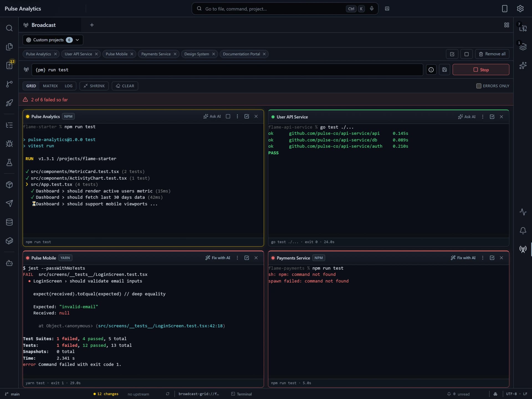Image resolution: width=532 pixels, height=399 pixels.
Task: Save the command with the floppy icon
Action: (444, 70)
